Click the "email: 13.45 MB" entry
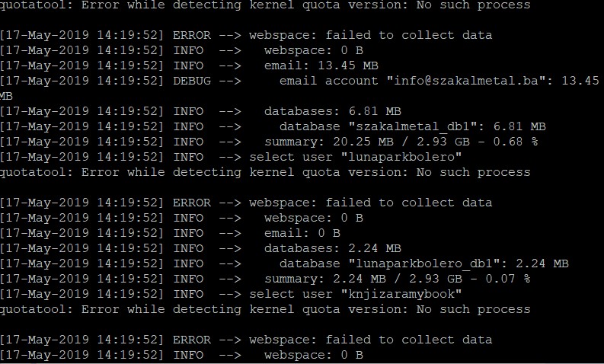 321,65
